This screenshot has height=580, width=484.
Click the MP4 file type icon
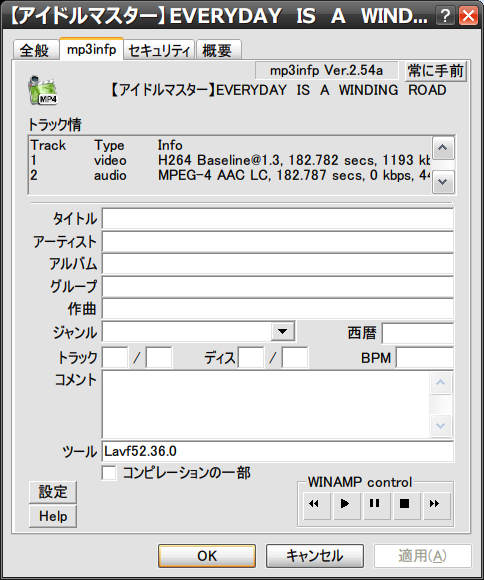point(43,90)
